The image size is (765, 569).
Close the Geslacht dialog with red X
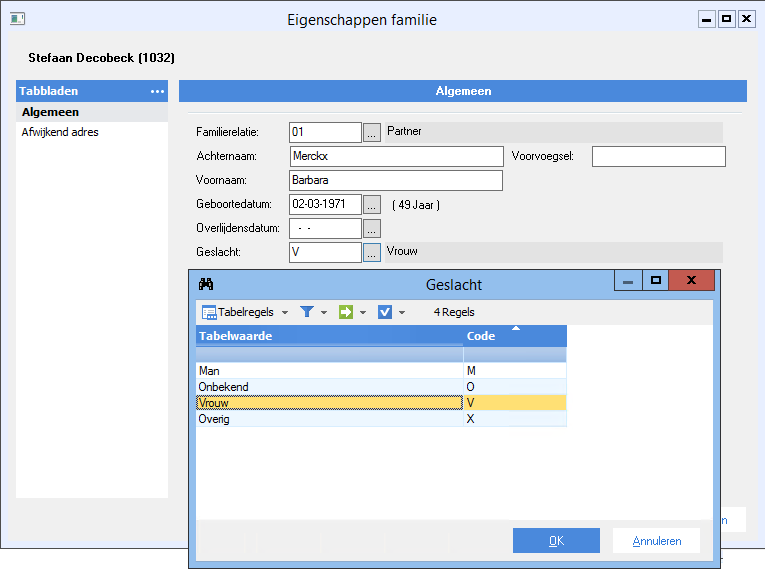click(691, 281)
